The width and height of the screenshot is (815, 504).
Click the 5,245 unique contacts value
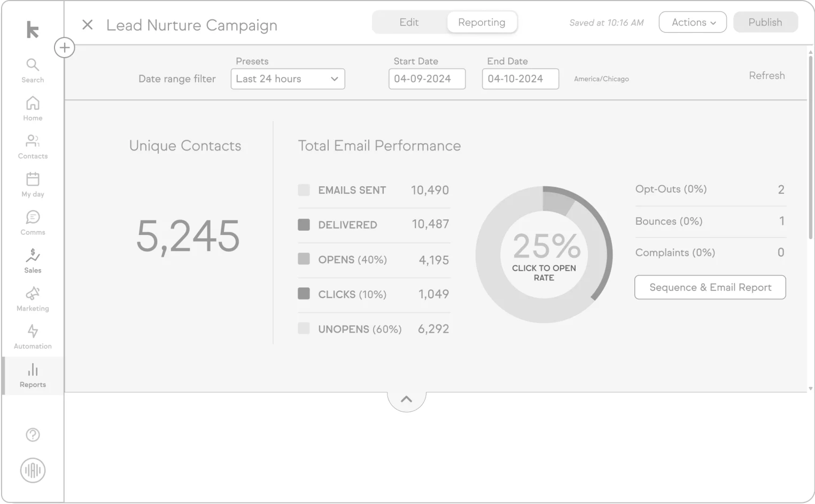(188, 236)
